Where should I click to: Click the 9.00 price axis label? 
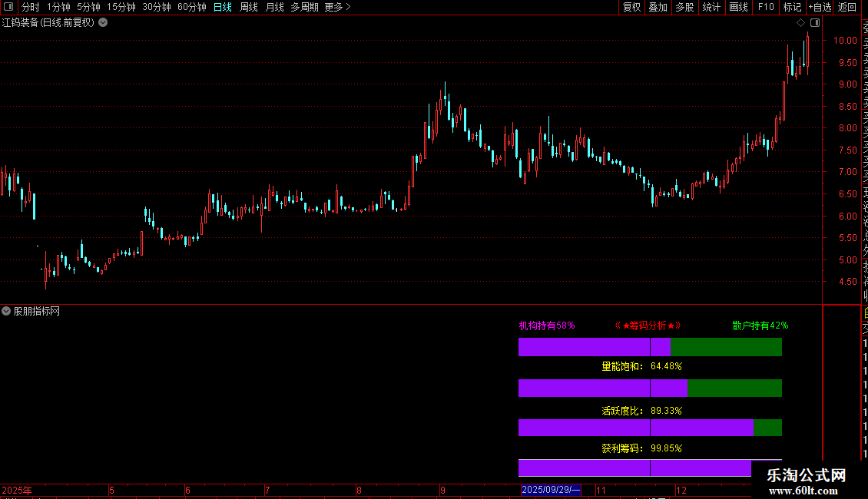coord(847,84)
